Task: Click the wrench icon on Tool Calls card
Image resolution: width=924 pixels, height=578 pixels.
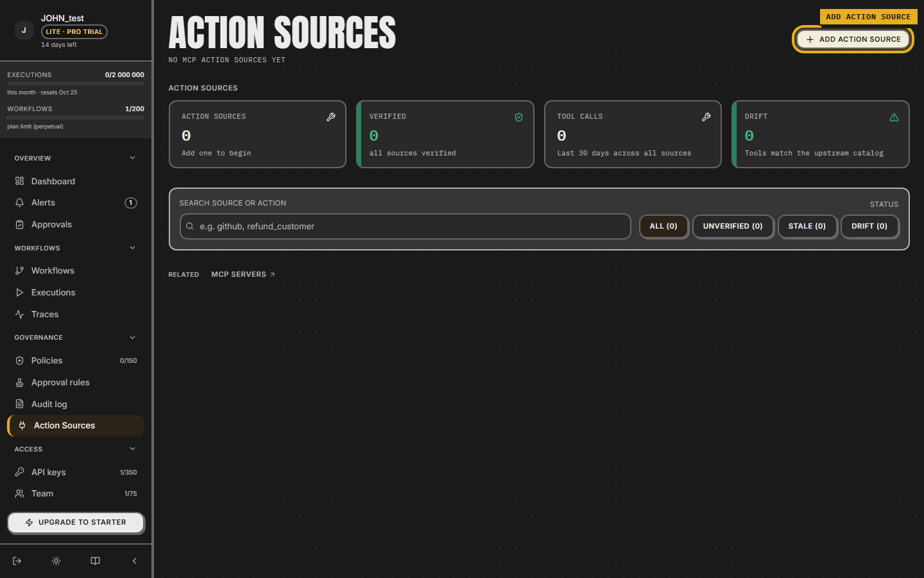Action: coord(706,117)
